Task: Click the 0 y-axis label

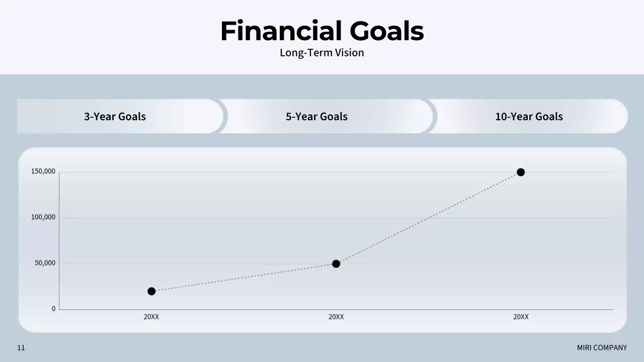Action: coord(54,309)
